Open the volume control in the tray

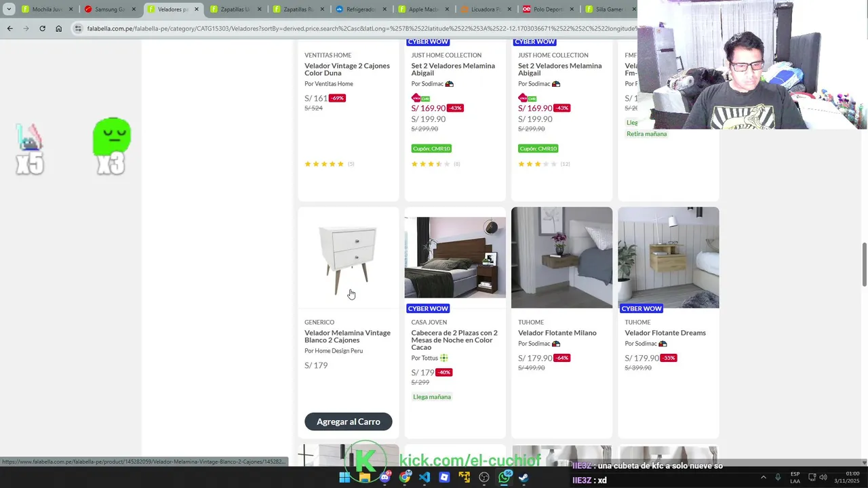(823, 477)
